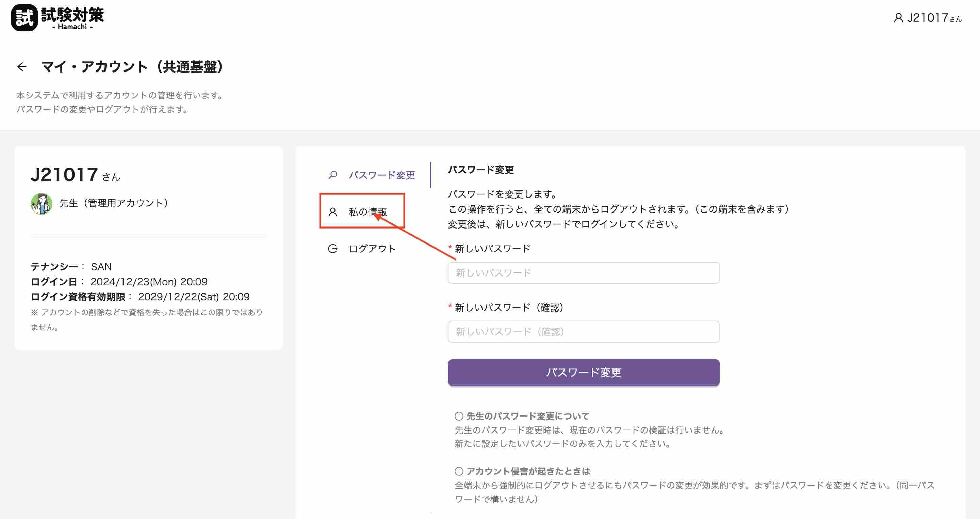Select ログアウト from the sidebar menu
Screen dimensions: 980x519
pos(371,248)
